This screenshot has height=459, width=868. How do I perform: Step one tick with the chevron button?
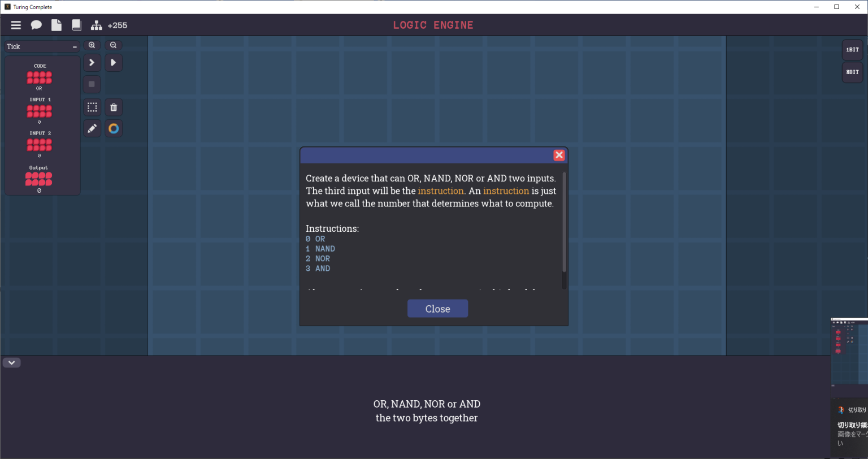(92, 63)
